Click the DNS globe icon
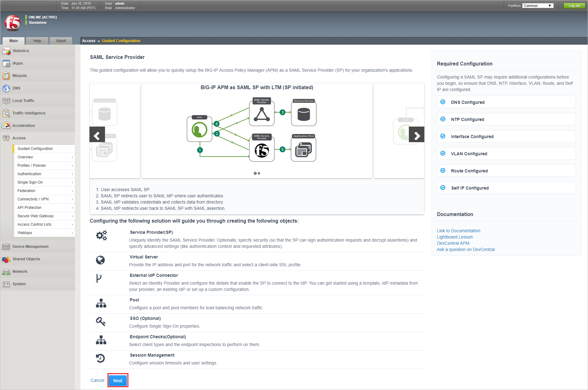The image size is (588, 390). (x=6, y=88)
